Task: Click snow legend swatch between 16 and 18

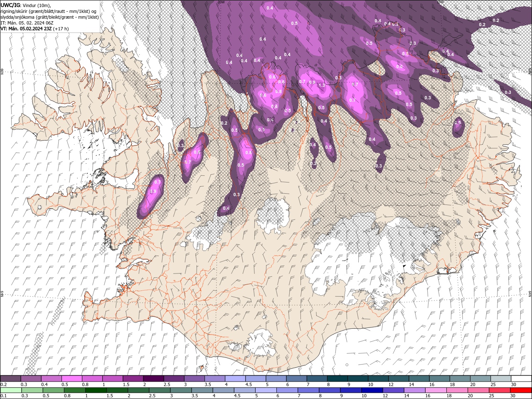Action: tap(440, 378)
